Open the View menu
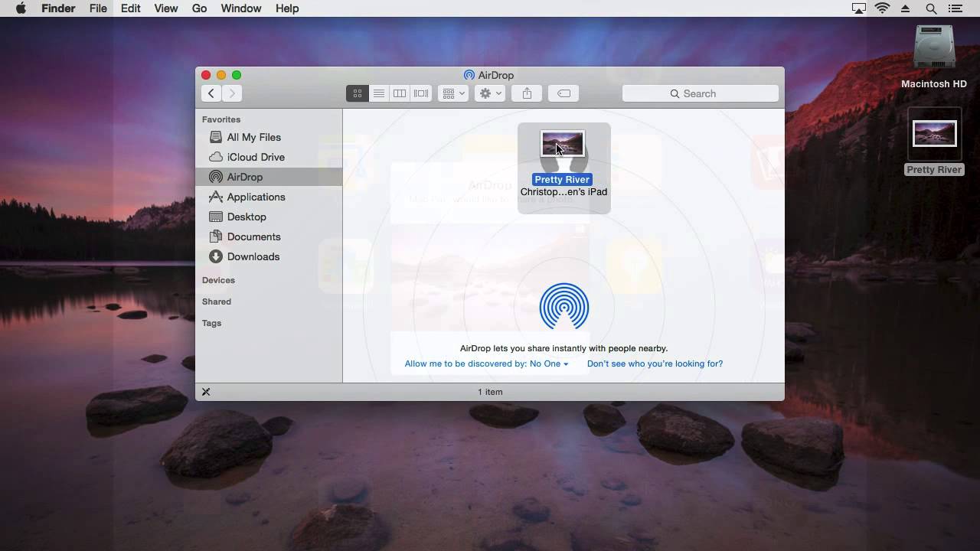The width and height of the screenshot is (980, 551). tap(166, 8)
